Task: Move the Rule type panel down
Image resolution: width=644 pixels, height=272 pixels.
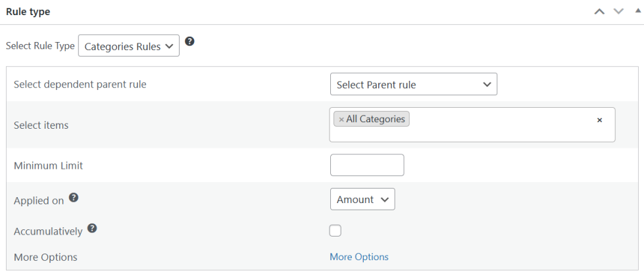Action: pyautogui.click(x=618, y=12)
